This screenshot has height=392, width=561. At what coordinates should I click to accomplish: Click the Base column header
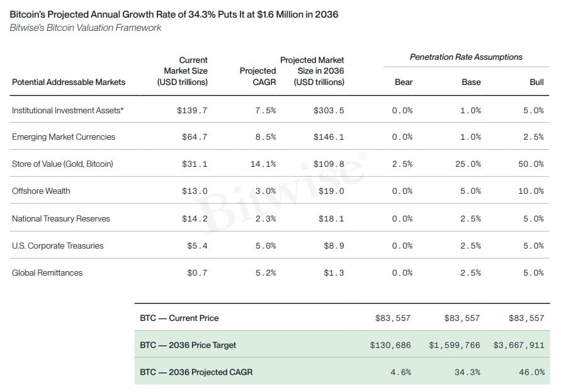point(471,82)
